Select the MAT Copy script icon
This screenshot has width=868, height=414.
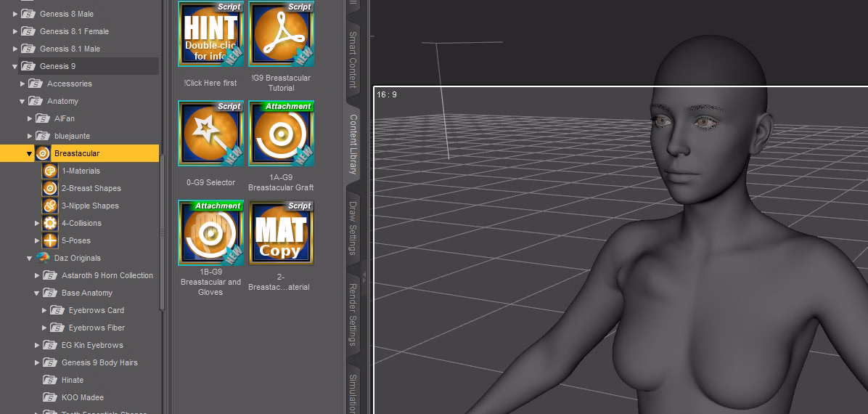pyautogui.click(x=281, y=233)
